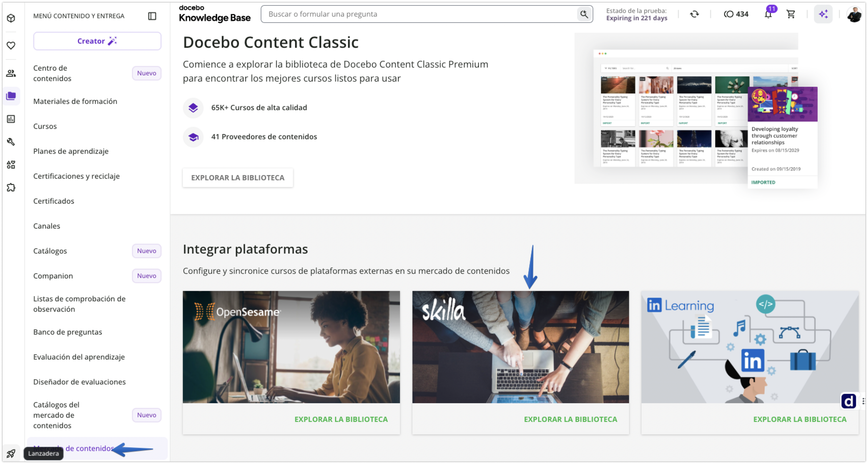Click the docebo Knowledge Base logo
868x464 pixels.
pyautogui.click(x=215, y=14)
